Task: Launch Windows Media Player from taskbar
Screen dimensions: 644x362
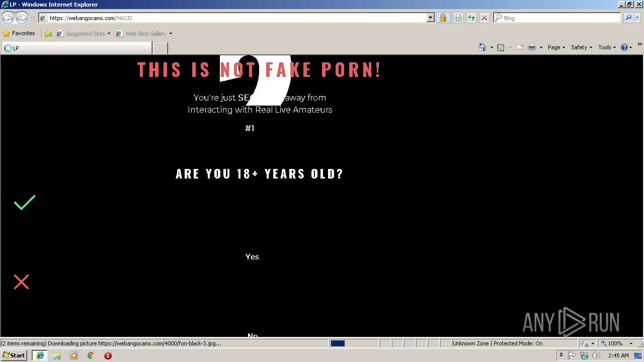Action: click(x=74, y=355)
